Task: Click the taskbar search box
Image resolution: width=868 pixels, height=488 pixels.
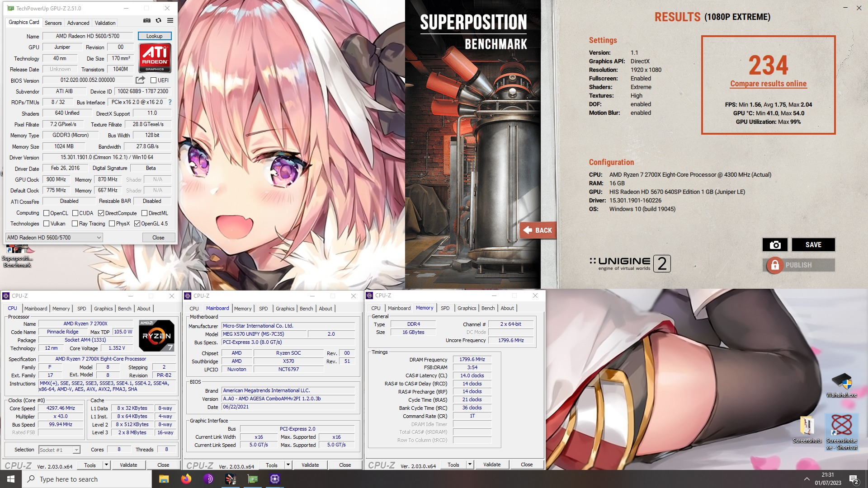Action: tap(87, 479)
